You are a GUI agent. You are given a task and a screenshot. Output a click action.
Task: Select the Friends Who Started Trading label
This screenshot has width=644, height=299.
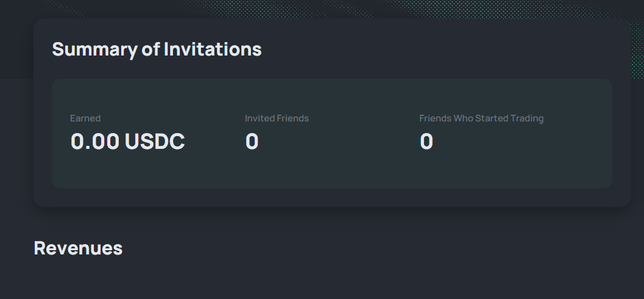(481, 118)
